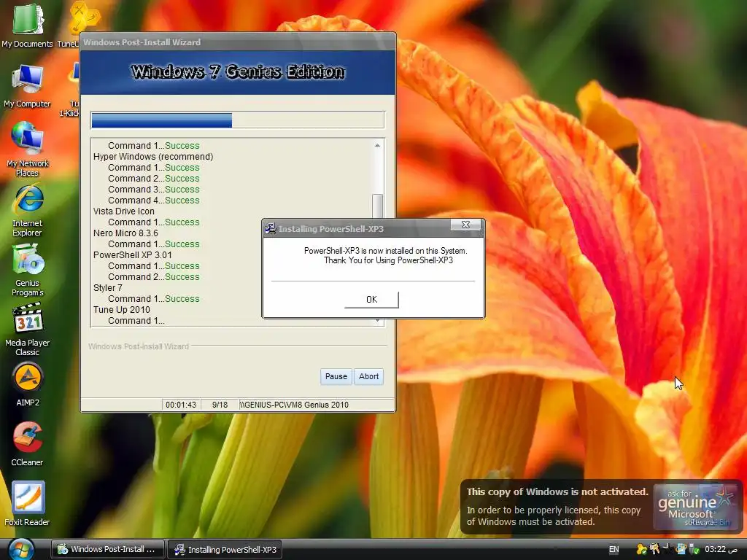Launch Internet Explorer from the desktop

click(27, 211)
